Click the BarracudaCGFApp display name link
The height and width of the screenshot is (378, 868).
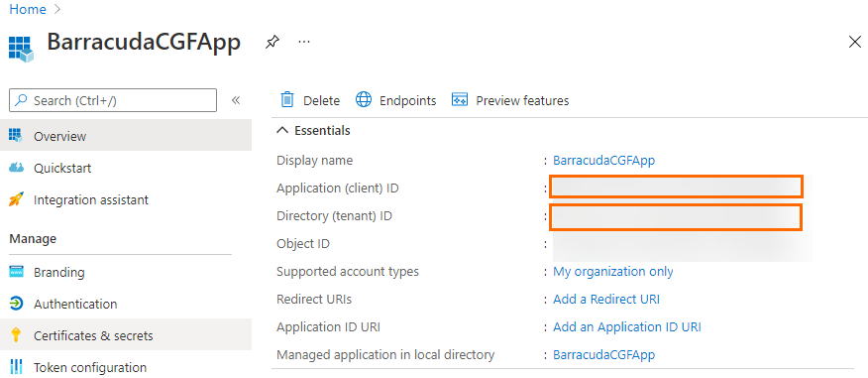[604, 160]
